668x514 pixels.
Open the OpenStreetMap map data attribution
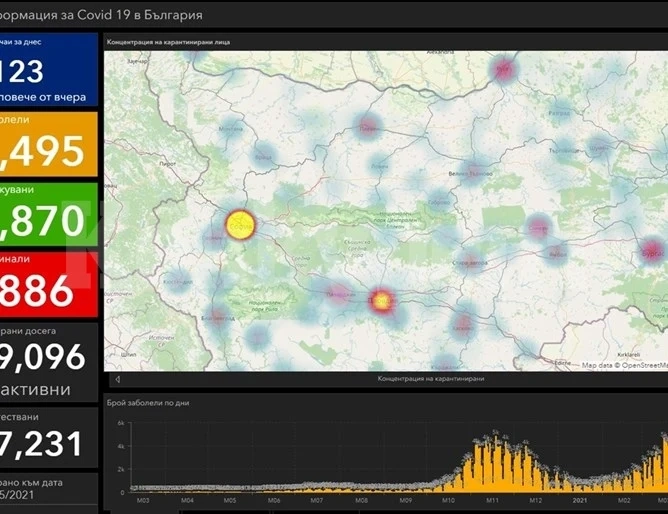(625, 365)
